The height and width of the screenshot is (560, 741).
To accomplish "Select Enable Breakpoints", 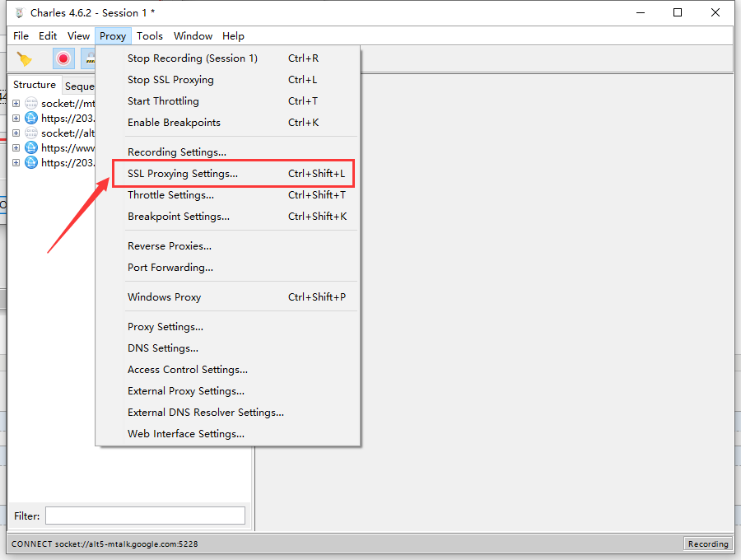I will (x=228, y=123).
